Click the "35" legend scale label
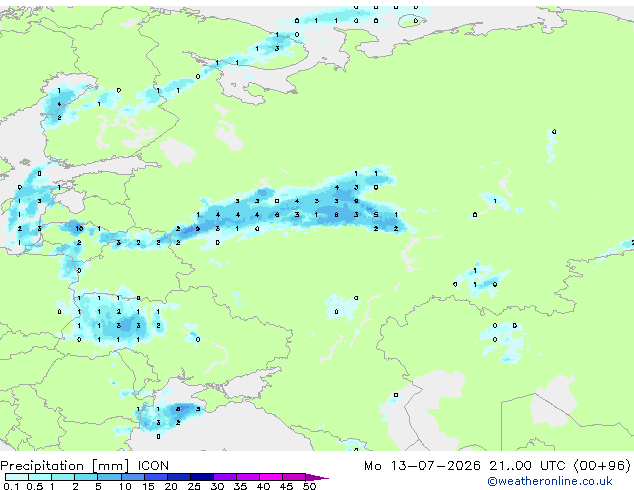The height and width of the screenshot is (490, 634). pyautogui.click(x=240, y=486)
